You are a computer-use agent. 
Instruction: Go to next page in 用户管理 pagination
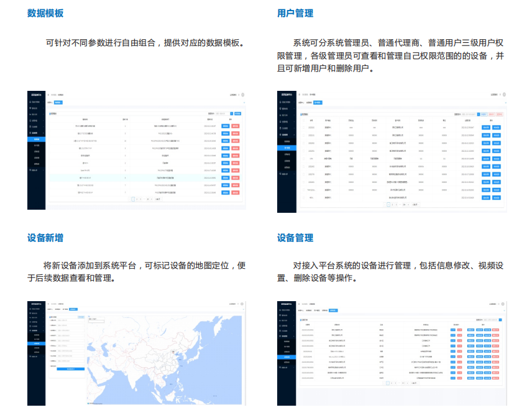(x=408, y=205)
